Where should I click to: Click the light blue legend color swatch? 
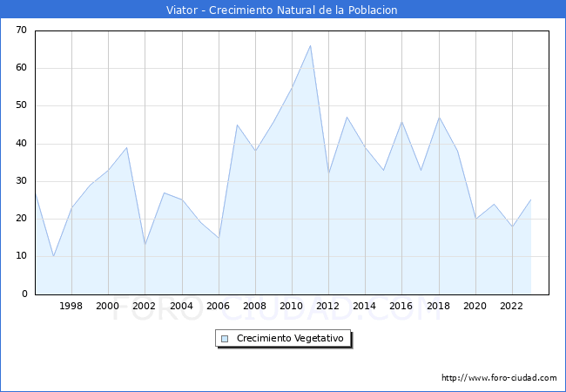pos(225,338)
